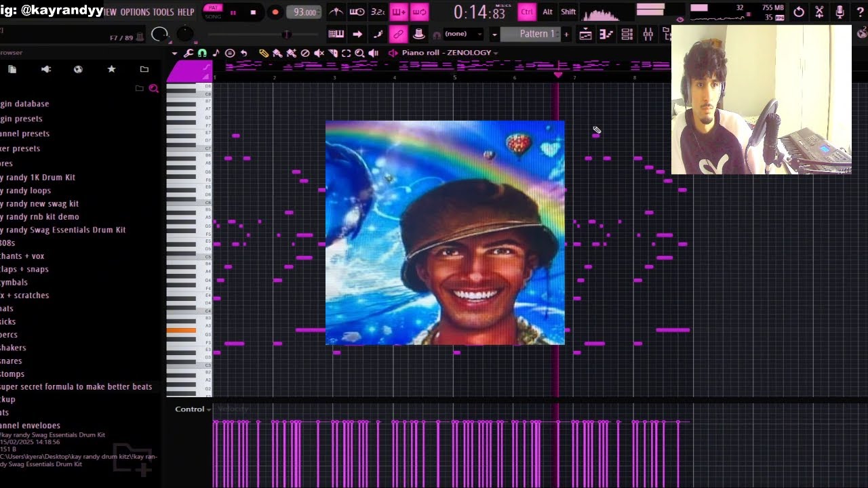Open the playlist window icon

click(585, 34)
